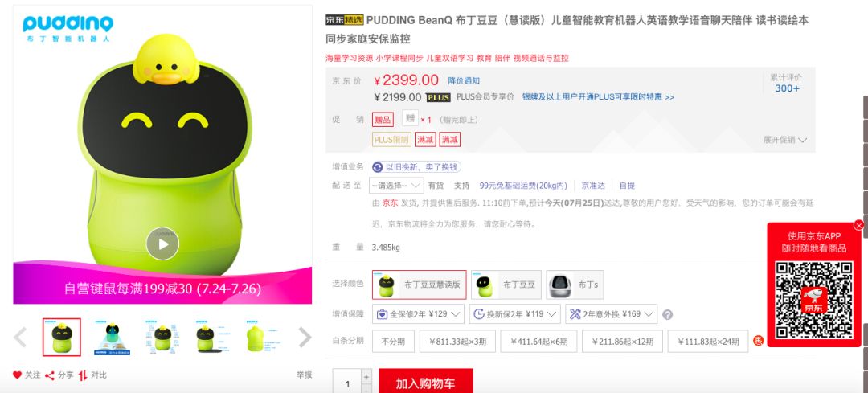Click the help question mark icon
The width and height of the screenshot is (868, 393).
pos(668,314)
